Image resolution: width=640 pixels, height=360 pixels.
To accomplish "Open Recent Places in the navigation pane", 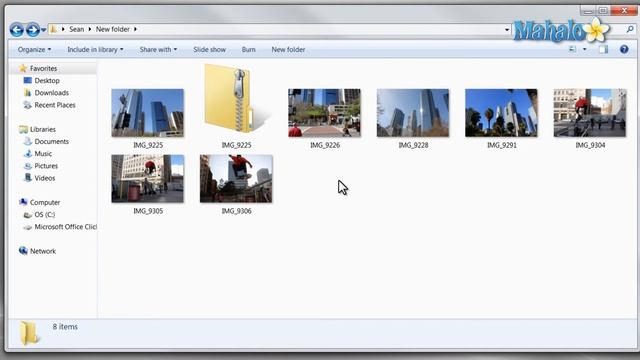I will tap(55, 105).
